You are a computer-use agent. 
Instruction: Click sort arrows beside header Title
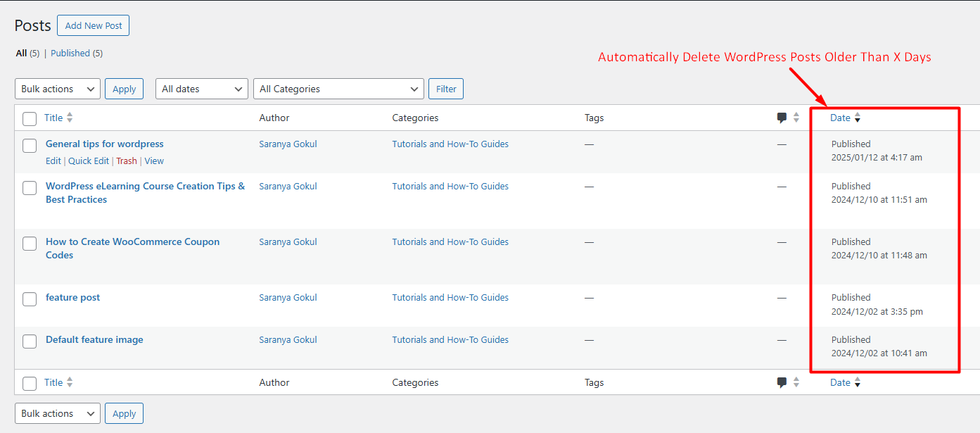70,118
